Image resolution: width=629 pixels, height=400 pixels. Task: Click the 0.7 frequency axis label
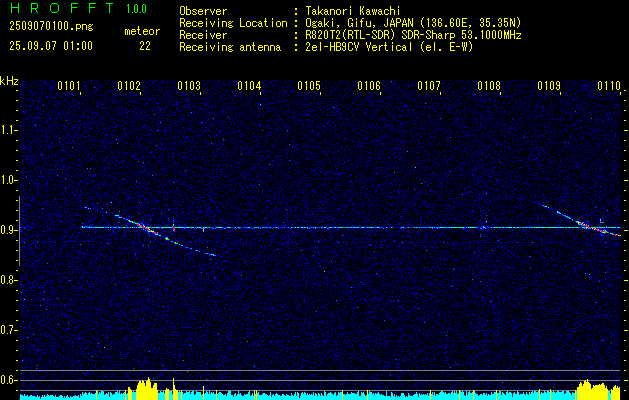click(x=8, y=330)
